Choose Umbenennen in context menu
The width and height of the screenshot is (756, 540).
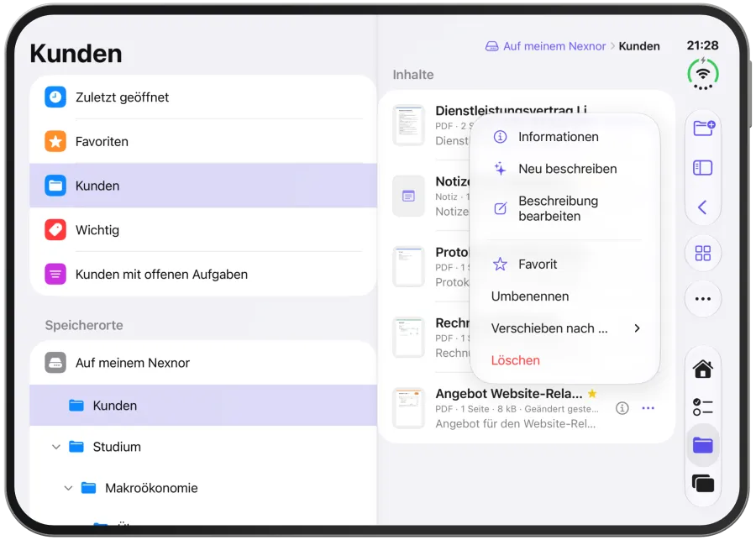click(x=564, y=296)
